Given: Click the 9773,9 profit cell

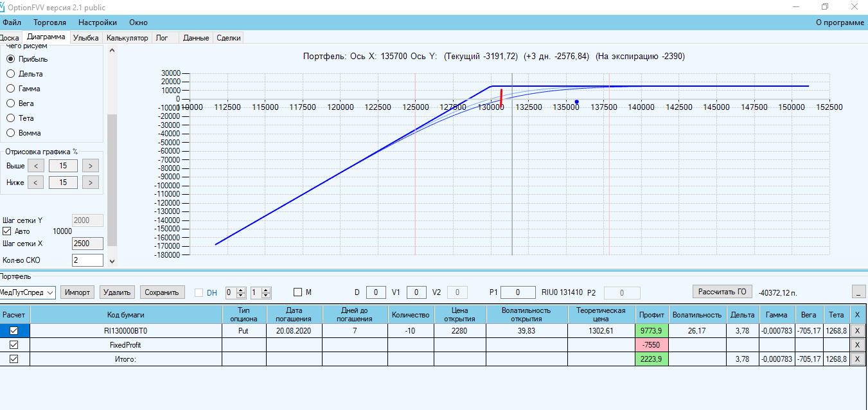Looking at the screenshot, I should 652,331.
